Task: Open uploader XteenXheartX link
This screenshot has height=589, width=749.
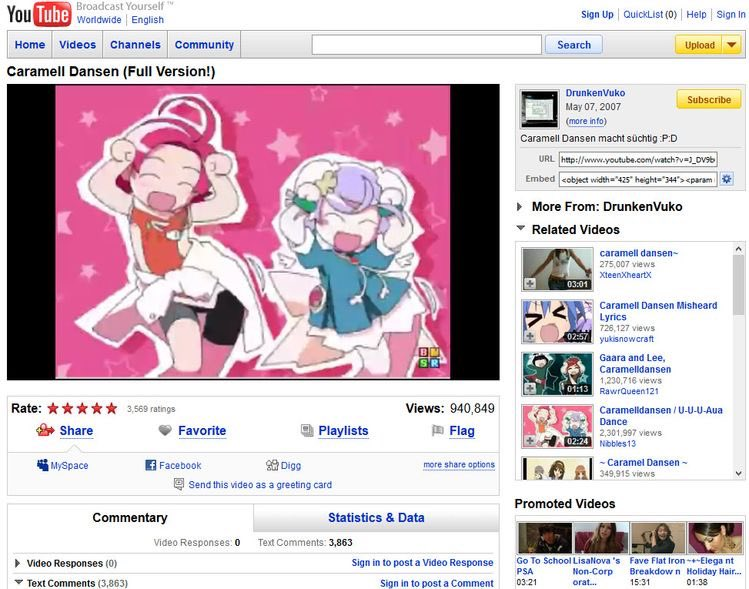Action: pyautogui.click(x=625, y=275)
